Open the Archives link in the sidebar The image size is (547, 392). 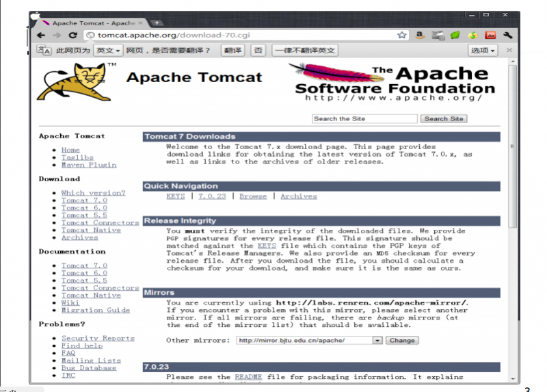pyautogui.click(x=79, y=237)
